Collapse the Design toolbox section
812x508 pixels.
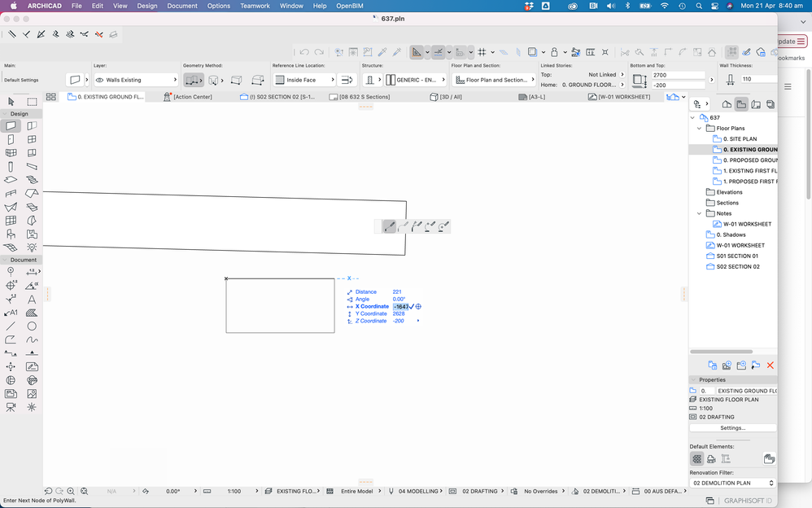(5, 113)
